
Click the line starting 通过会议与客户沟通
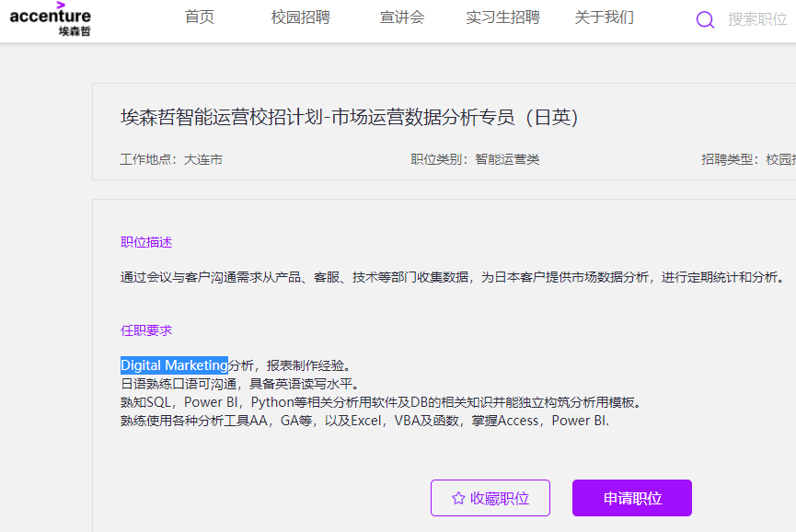click(x=454, y=277)
